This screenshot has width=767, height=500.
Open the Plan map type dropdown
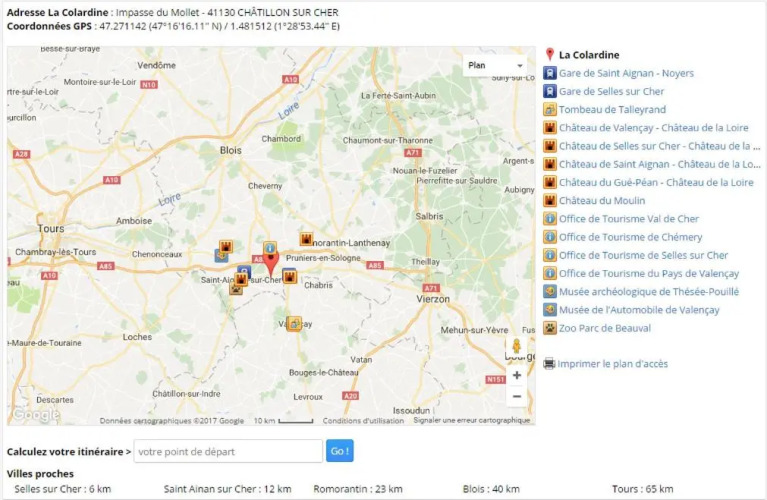pos(496,65)
